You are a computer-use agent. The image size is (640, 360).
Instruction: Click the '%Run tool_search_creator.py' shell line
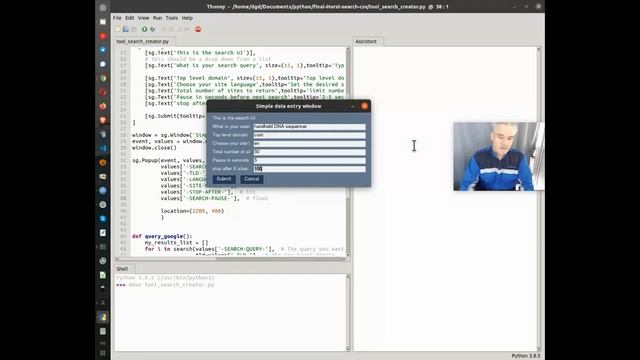(x=171, y=285)
